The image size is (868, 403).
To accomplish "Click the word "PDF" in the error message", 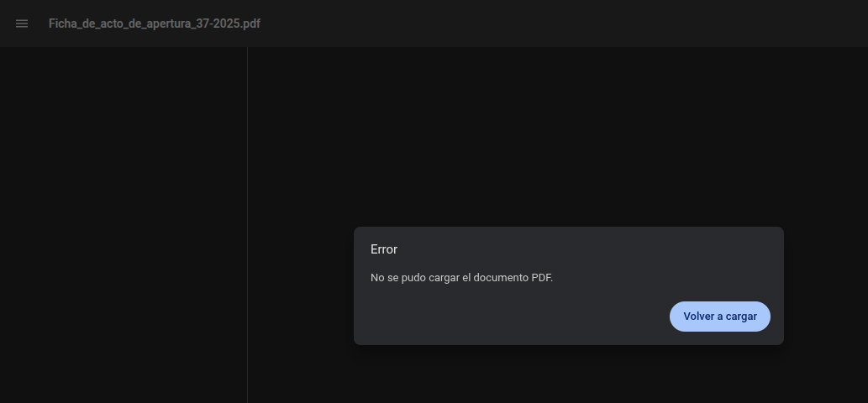I will pyautogui.click(x=542, y=278).
